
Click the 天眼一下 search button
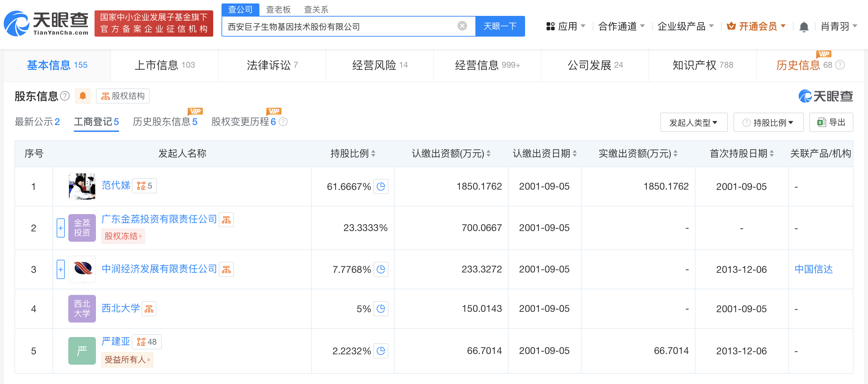(500, 26)
